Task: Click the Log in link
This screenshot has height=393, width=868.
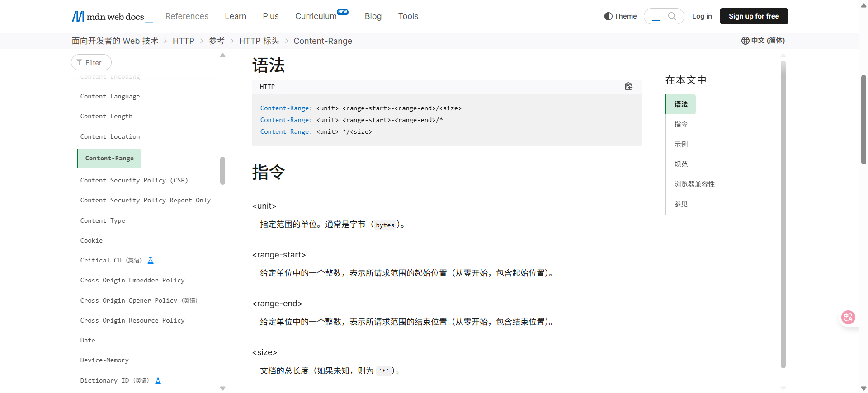Action: [x=702, y=16]
